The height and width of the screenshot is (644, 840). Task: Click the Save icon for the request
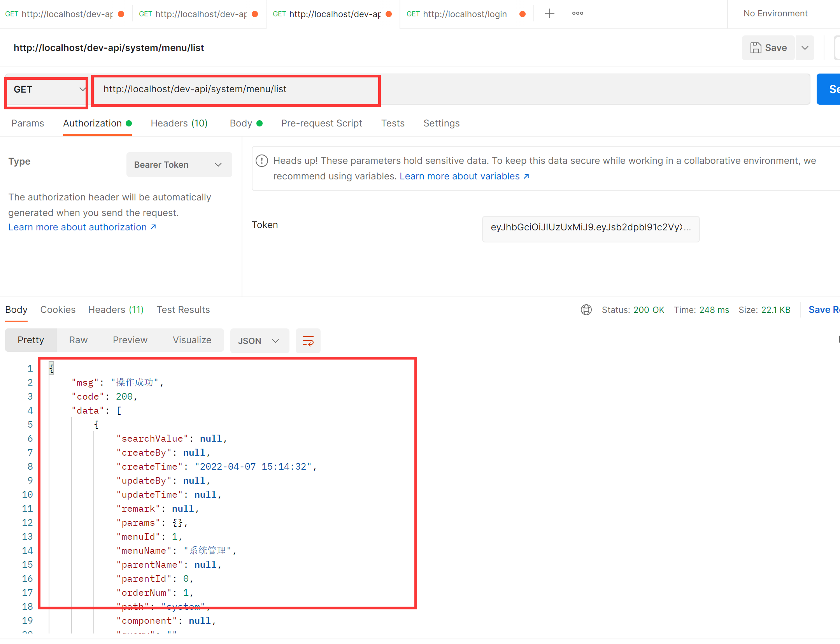(756, 47)
